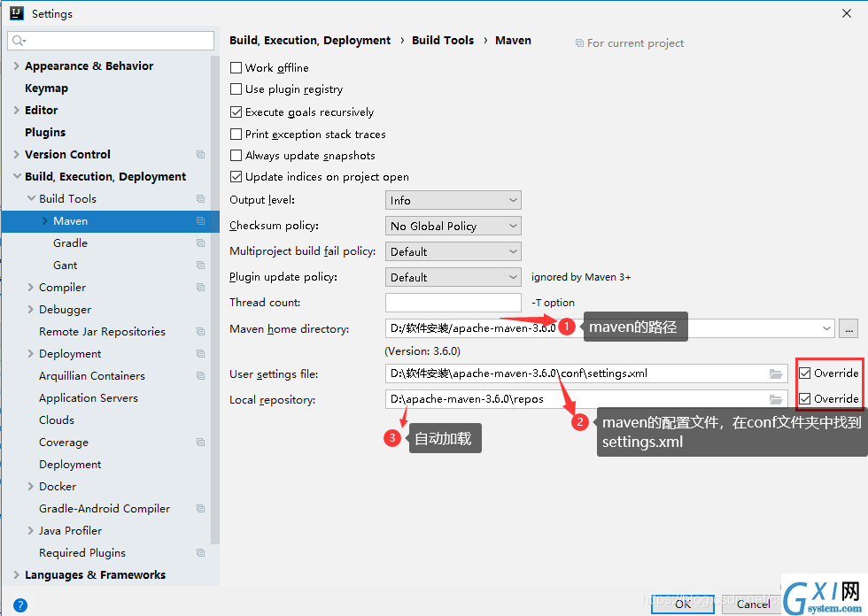
Task: Select Coverage in the settings tree
Action: pyautogui.click(x=64, y=442)
